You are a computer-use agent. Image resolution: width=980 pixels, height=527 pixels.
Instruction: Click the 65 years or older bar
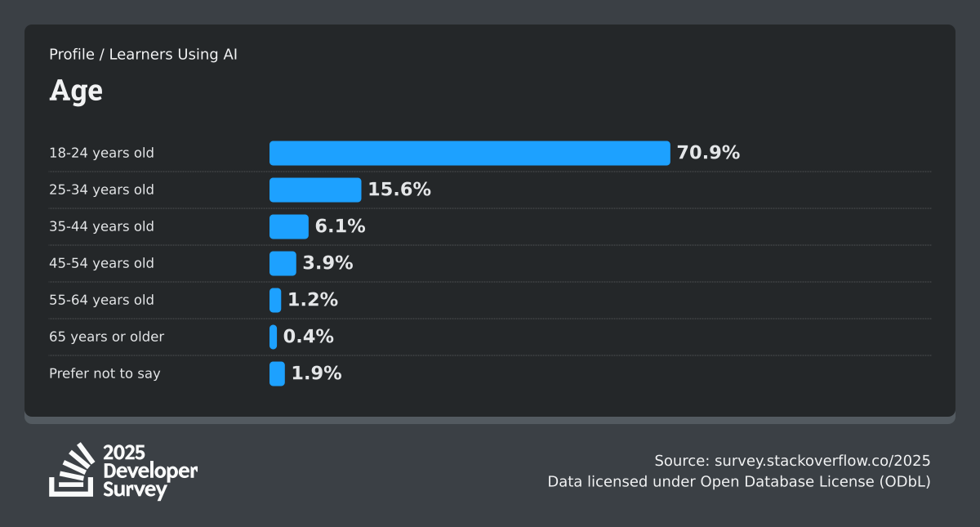(x=274, y=337)
